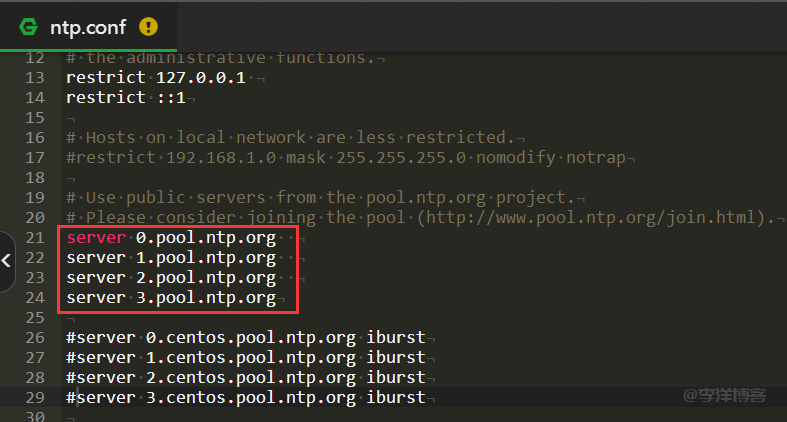This screenshot has height=422, width=787.
Task: Click line number 21 in the gutter
Action: (35, 237)
